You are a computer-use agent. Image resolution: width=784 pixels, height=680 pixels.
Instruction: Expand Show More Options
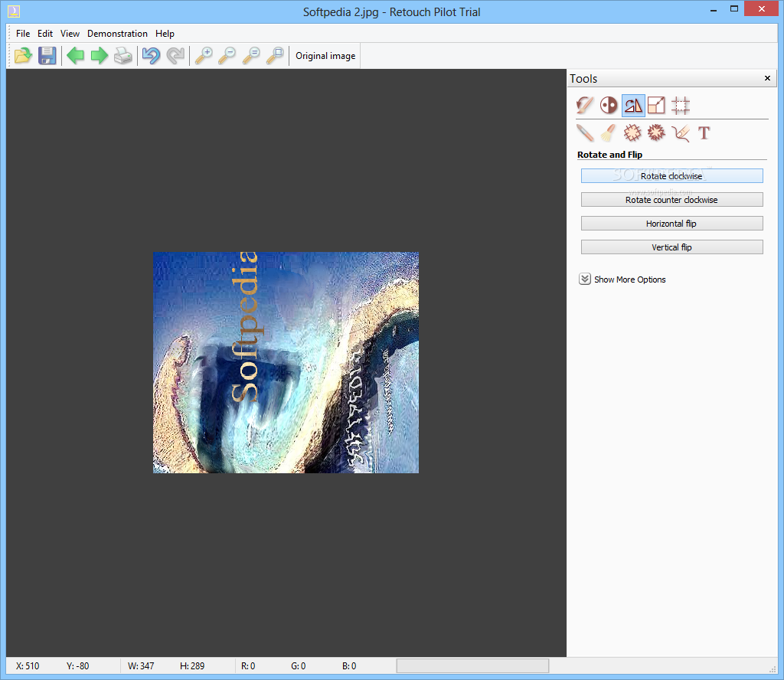622,280
